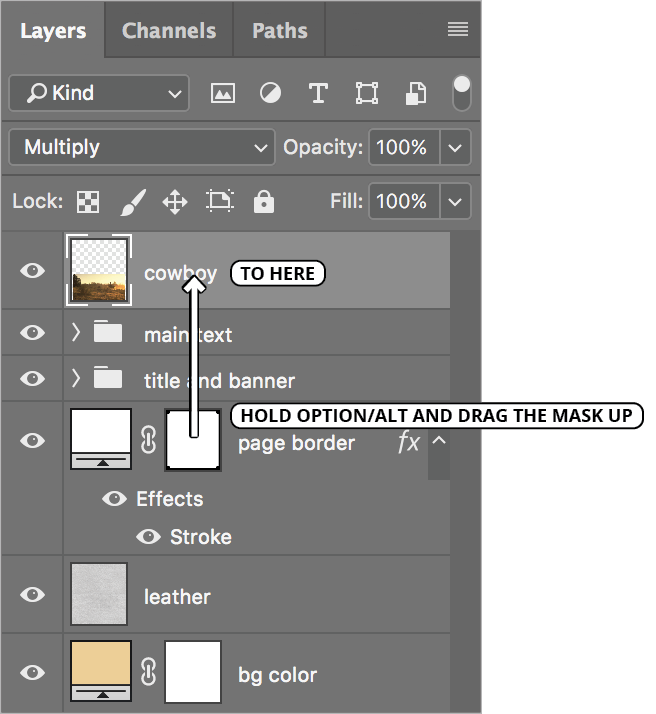Hide the cowboy layer
656x714 pixels.
pyautogui.click(x=32, y=270)
